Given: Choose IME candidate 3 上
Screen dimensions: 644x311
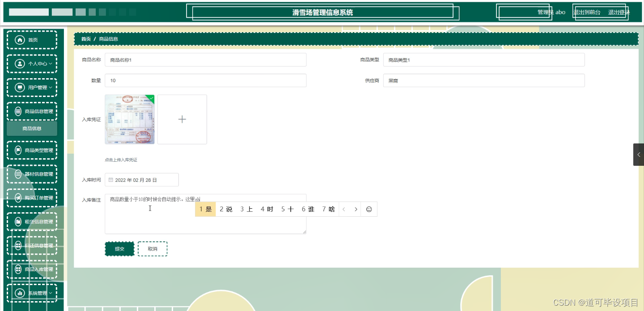Looking at the screenshot, I should point(246,209).
